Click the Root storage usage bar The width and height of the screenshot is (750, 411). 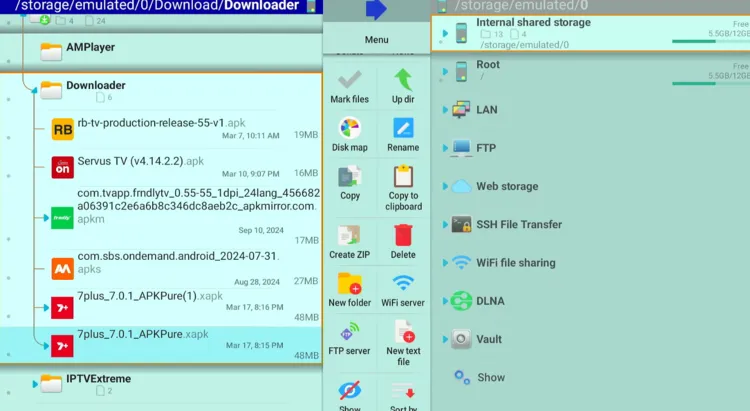(711, 84)
